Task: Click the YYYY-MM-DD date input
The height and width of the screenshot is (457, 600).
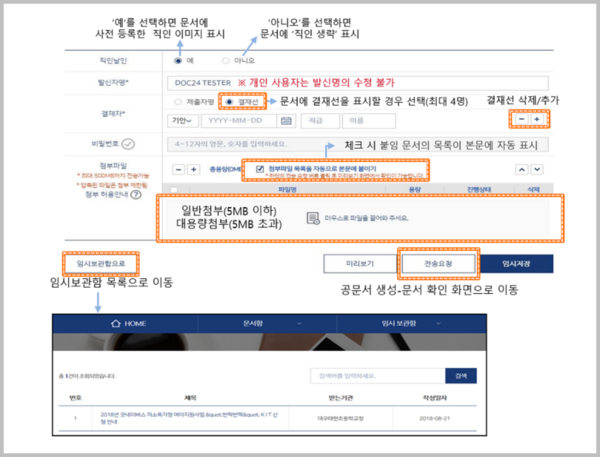Action: click(x=239, y=121)
